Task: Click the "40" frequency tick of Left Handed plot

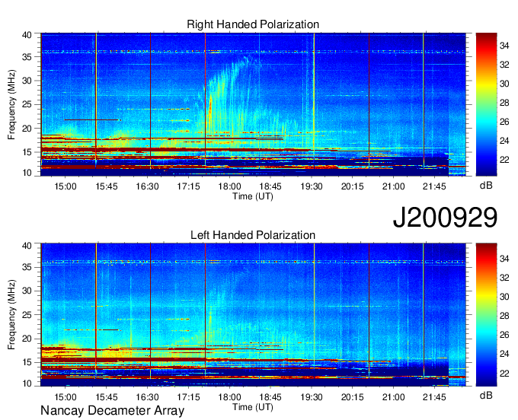Action: coord(27,246)
